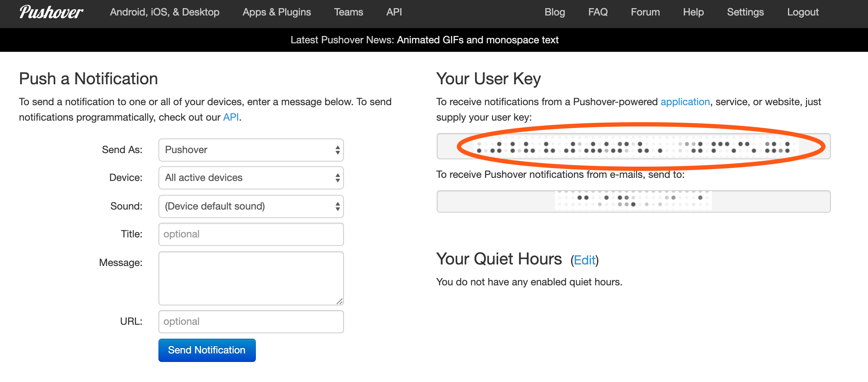Grab the Message box resize handle
This screenshot has height=382, width=868.
pyautogui.click(x=340, y=301)
